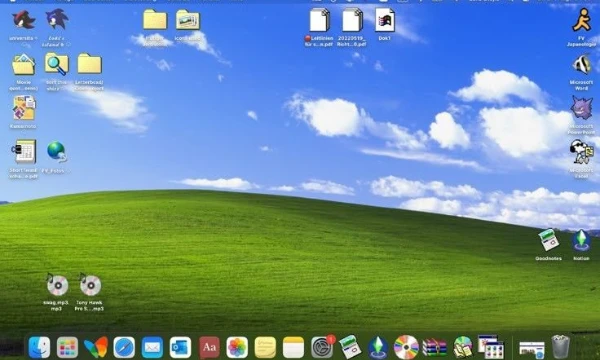Open the Dok1 document on desktop
This screenshot has width=600, height=360.
[x=385, y=20]
